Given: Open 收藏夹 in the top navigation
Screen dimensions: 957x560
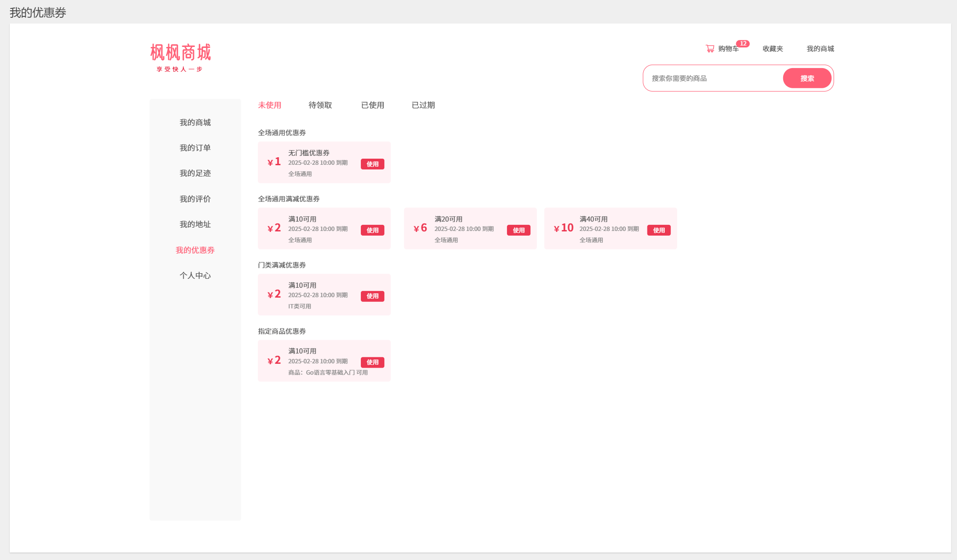Looking at the screenshot, I should pyautogui.click(x=772, y=49).
